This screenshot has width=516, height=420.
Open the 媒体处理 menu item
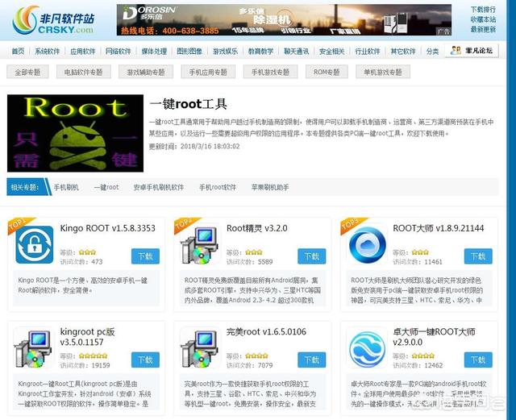pos(154,52)
